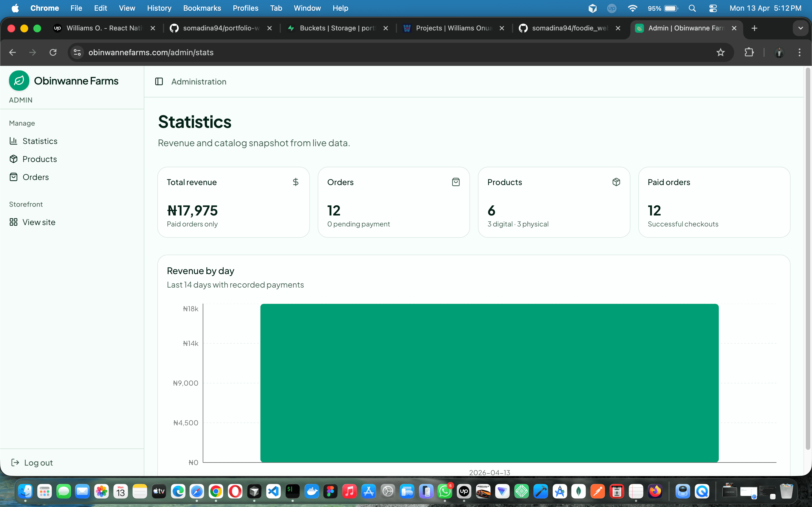812x507 pixels.
Task: Open Products using the box sidebar icon
Action: coord(14,159)
